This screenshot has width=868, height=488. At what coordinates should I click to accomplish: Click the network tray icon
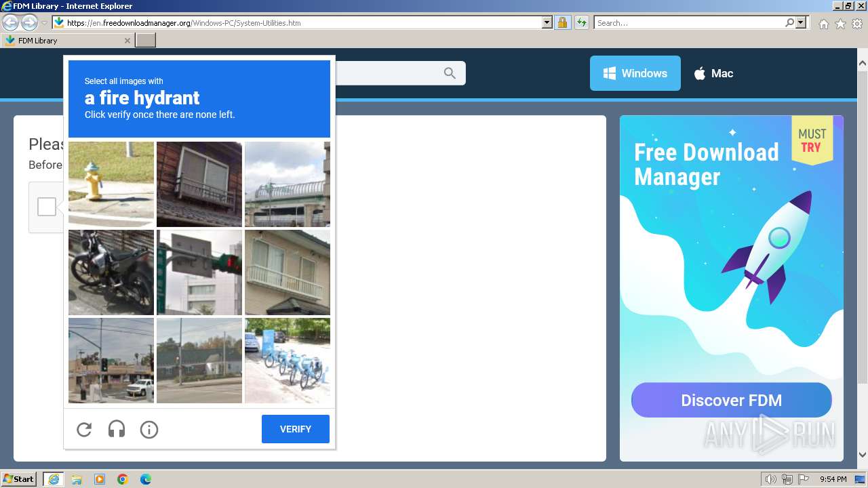787,479
